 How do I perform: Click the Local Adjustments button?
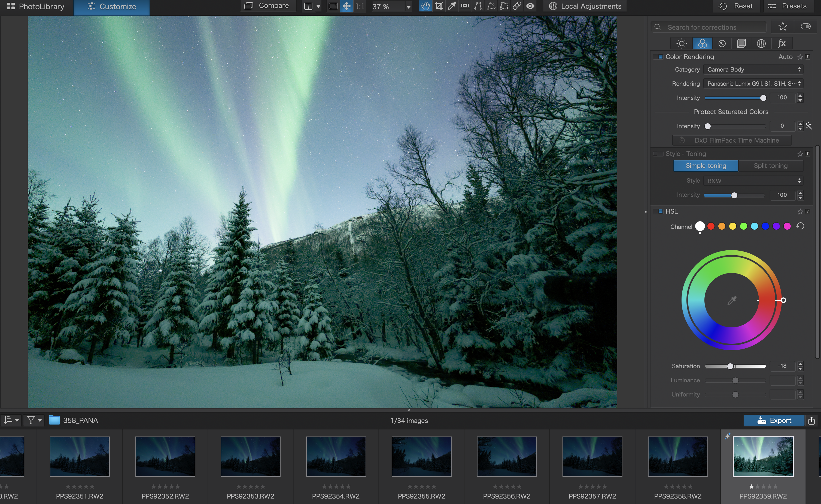pyautogui.click(x=585, y=6)
